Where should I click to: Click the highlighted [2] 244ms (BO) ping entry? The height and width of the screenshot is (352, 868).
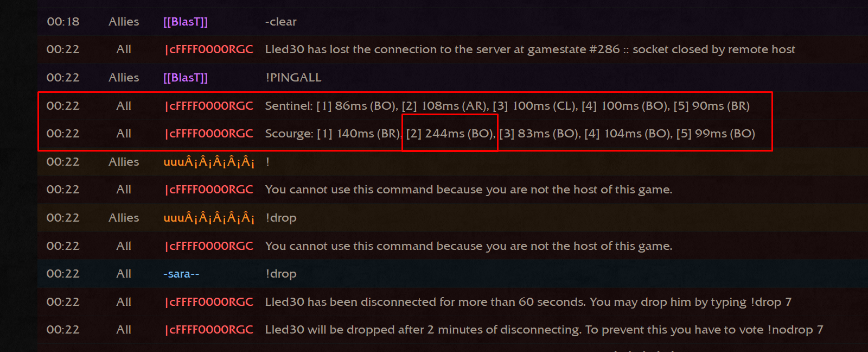coord(450,134)
